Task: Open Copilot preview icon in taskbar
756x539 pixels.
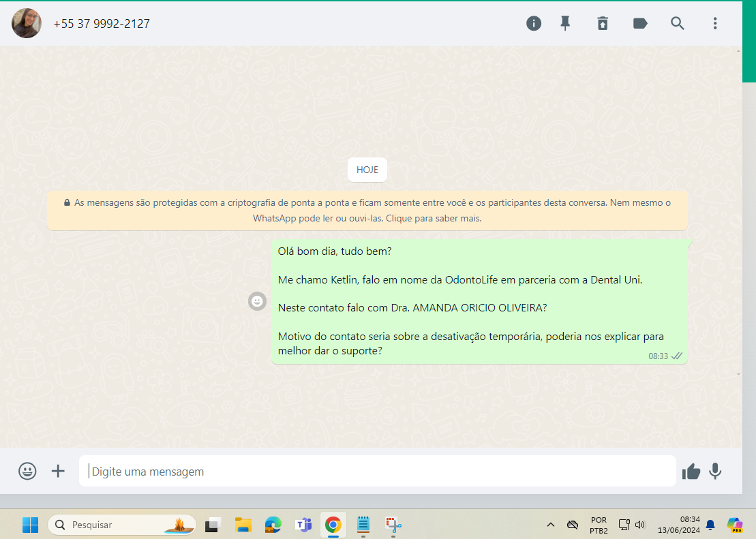Action: click(x=735, y=525)
